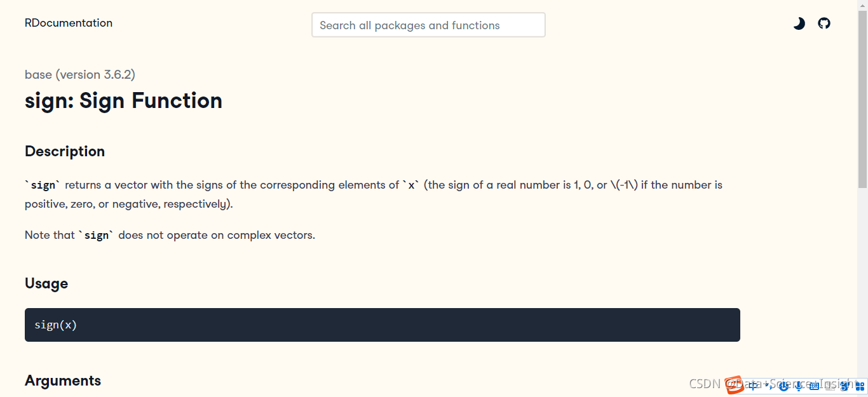868x397 pixels.
Task: Click the empty scrollbar track below the thumb
Action: (x=862, y=279)
